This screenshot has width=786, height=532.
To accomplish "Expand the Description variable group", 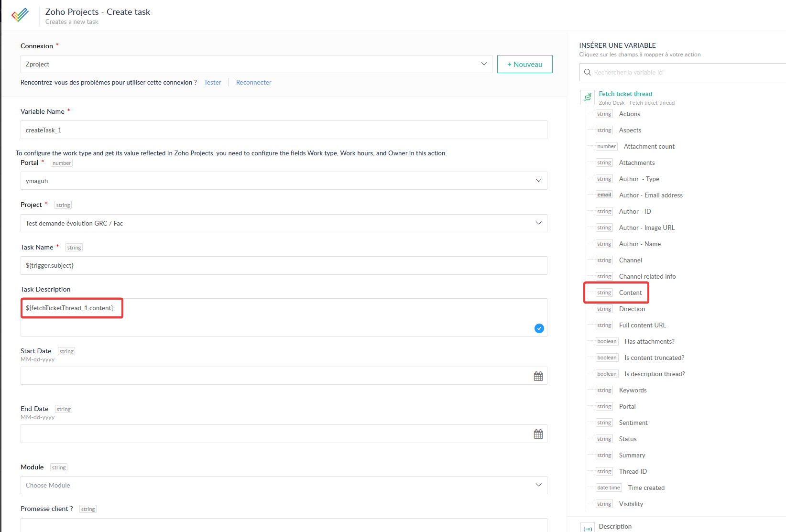I will click(x=615, y=526).
